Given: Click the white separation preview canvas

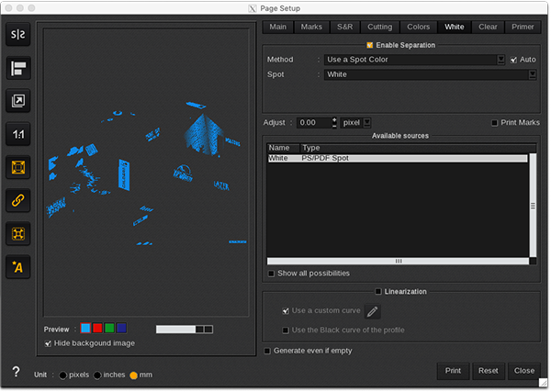Looking at the screenshot, I should 146,173.
